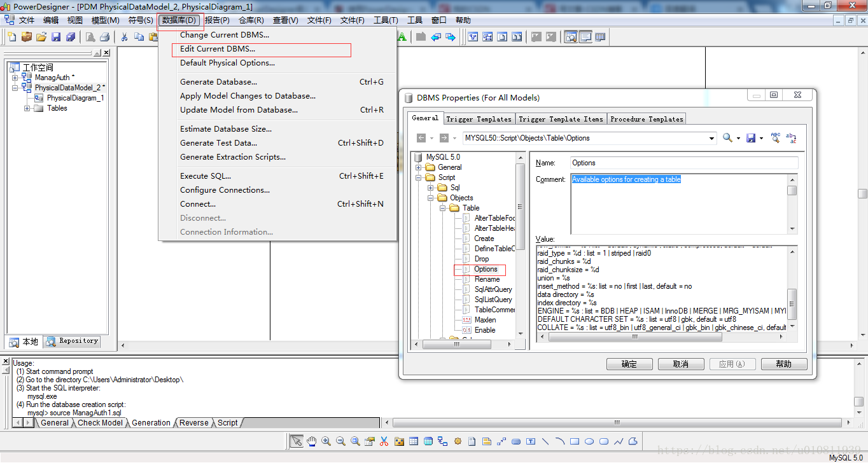Choose the Zoom In palette tool
Screen dimensions: 868x463
click(326, 441)
